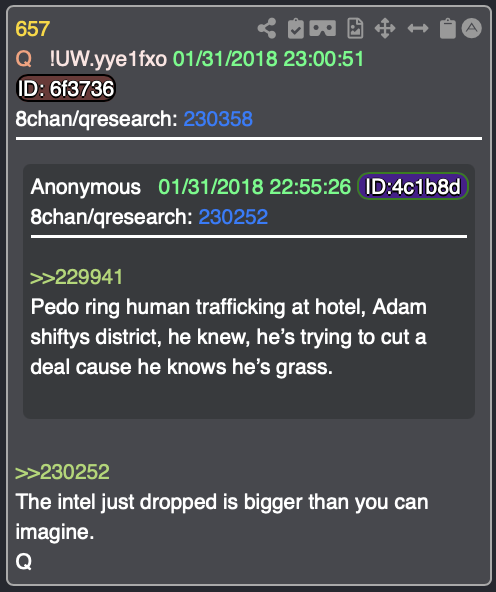The width and height of the screenshot is (496, 592).
Task: Click the Anonymous poster name
Action: (x=86, y=187)
